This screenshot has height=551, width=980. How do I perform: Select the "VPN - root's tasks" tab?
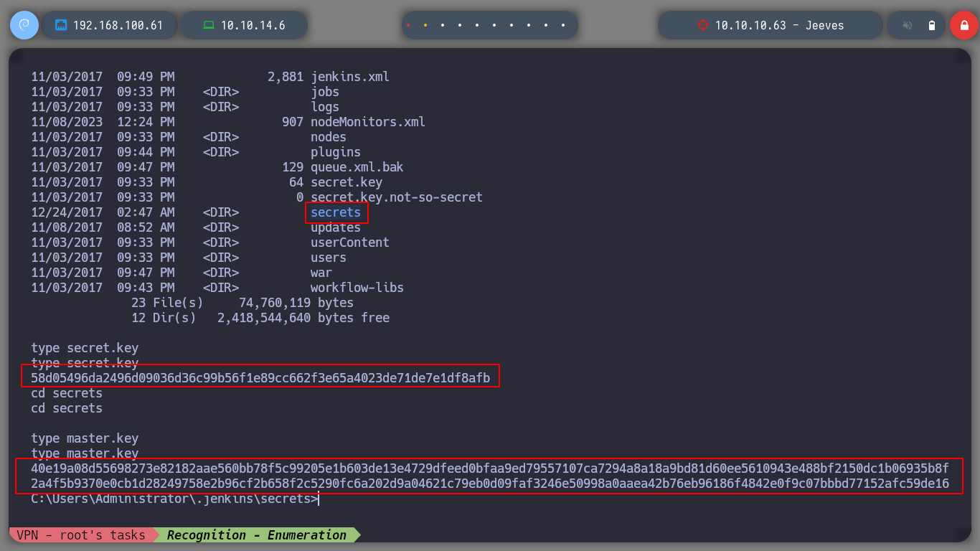pyautogui.click(x=81, y=535)
